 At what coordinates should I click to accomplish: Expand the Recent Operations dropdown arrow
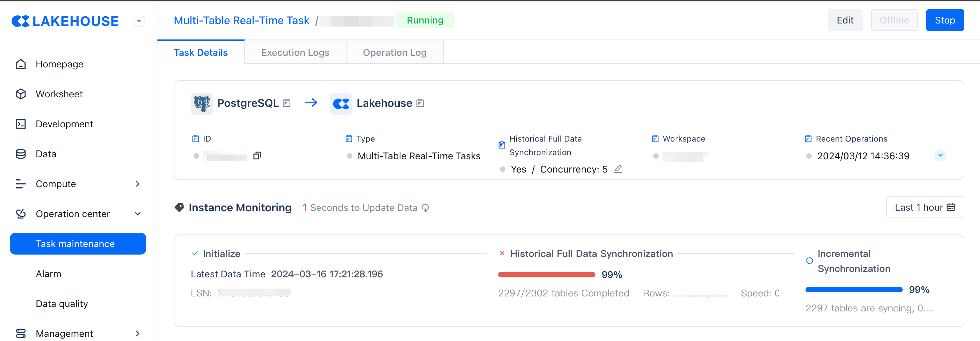click(x=940, y=156)
